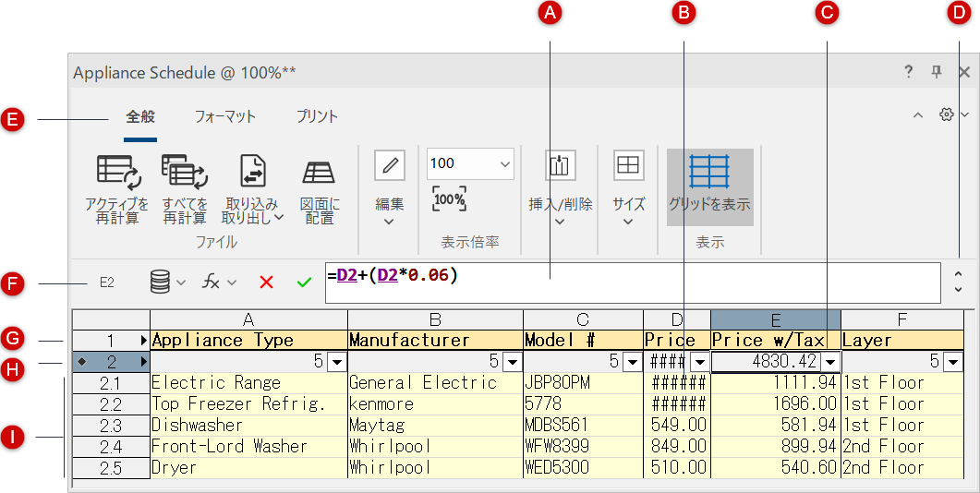Switch to the フォーマット (Format) tab
Viewport: 980px width, 493px height.
click(224, 116)
